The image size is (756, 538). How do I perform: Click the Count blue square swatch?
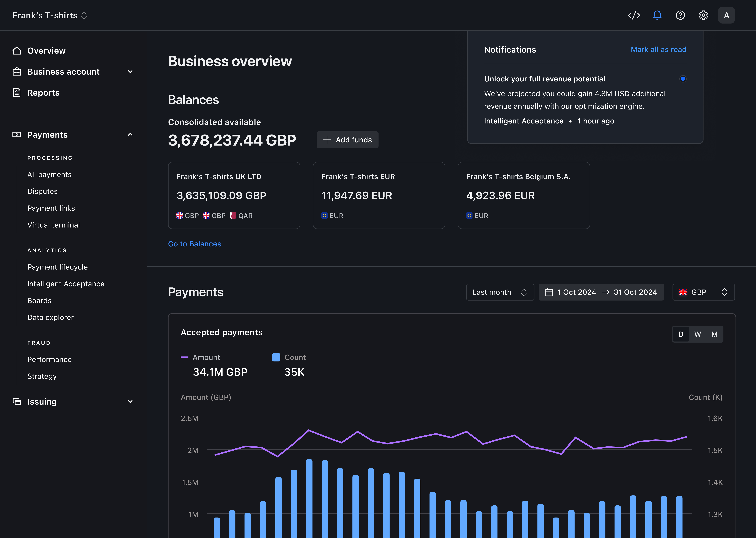tap(276, 357)
